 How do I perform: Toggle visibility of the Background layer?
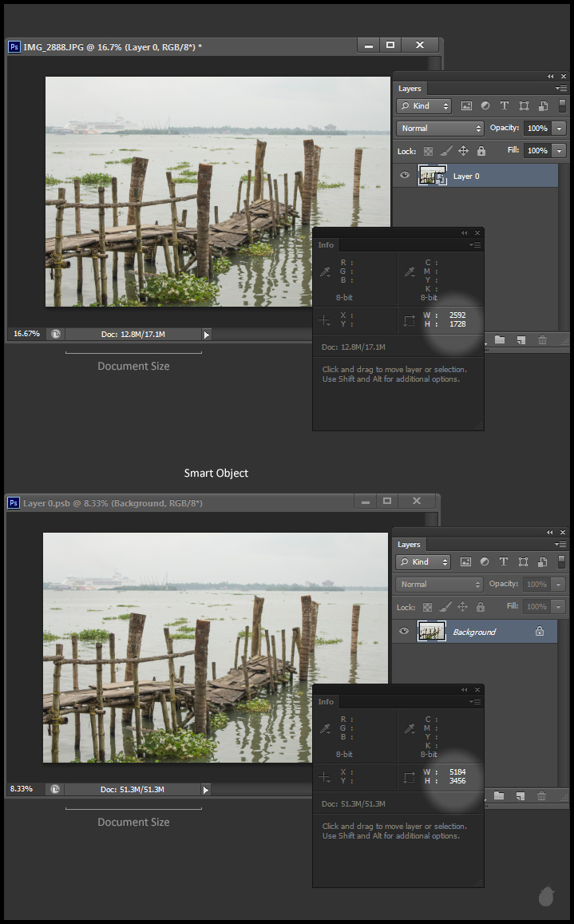[x=405, y=632]
